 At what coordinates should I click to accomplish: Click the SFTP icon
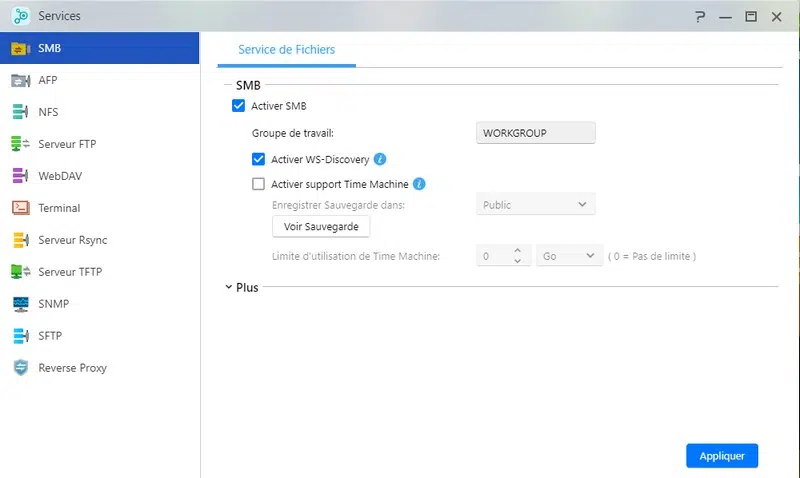pyautogui.click(x=21, y=336)
